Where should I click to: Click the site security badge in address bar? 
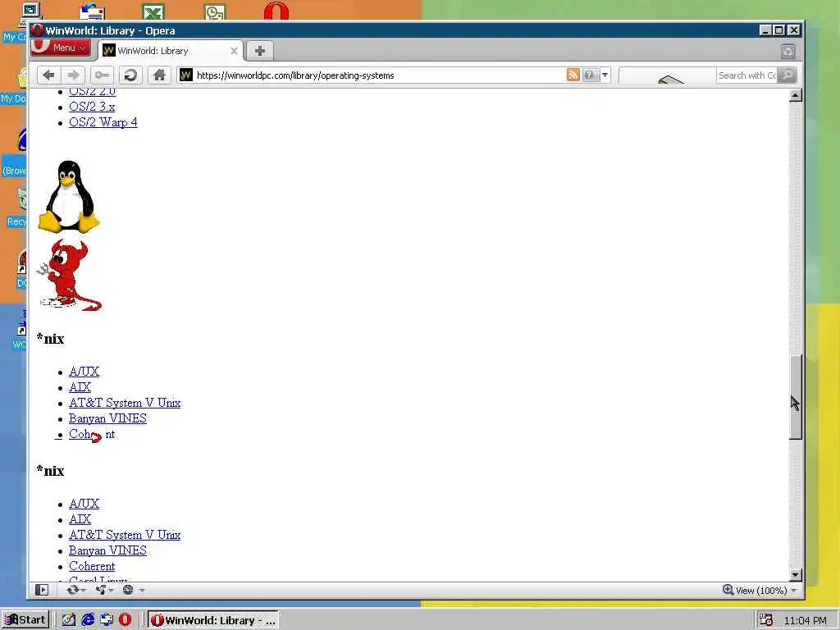(589, 75)
